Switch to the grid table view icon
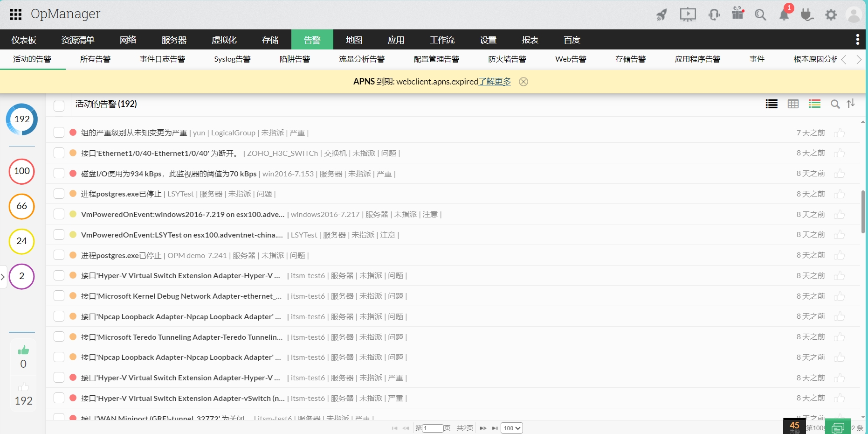This screenshot has width=868, height=434. coord(793,104)
